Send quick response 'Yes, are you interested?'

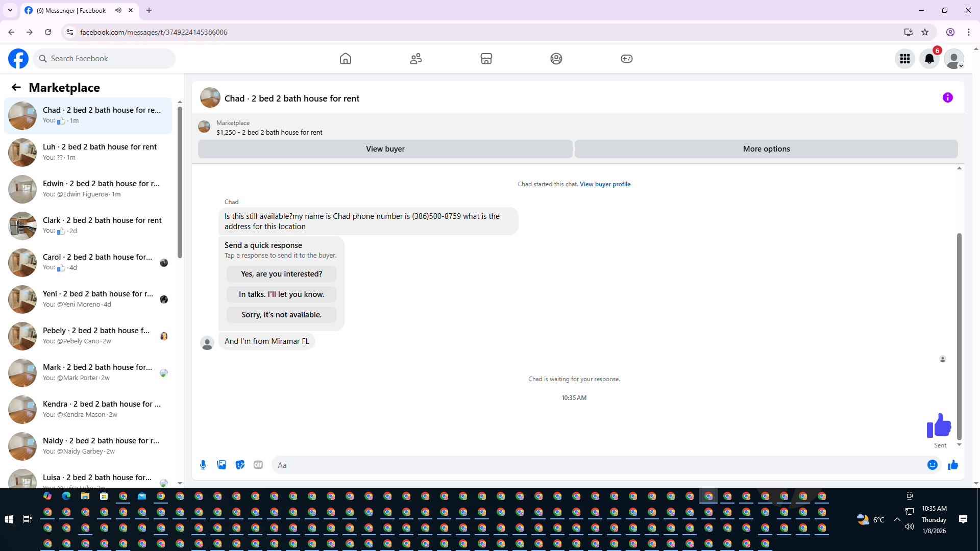(x=281, y=274)
